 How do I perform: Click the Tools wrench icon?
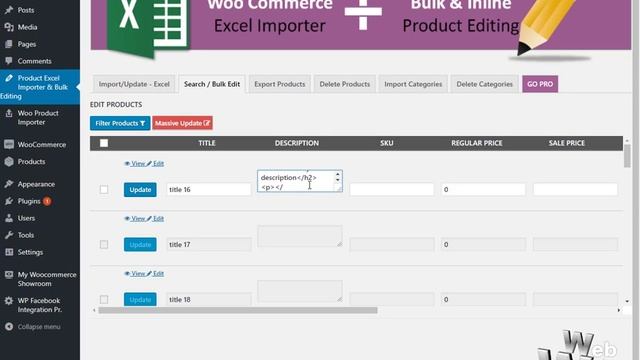pyautogui.click(x=9, y=235)
